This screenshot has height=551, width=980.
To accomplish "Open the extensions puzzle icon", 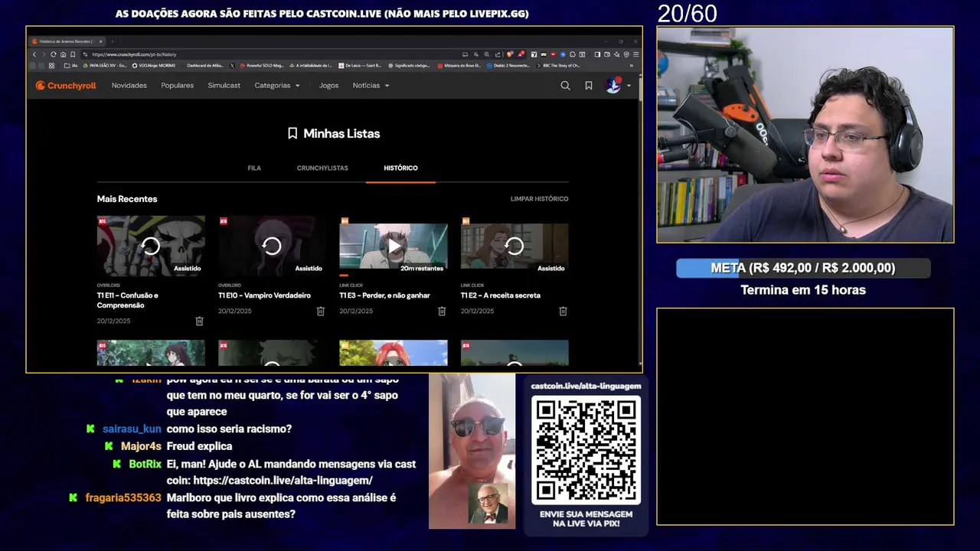I will coord(573,54).
